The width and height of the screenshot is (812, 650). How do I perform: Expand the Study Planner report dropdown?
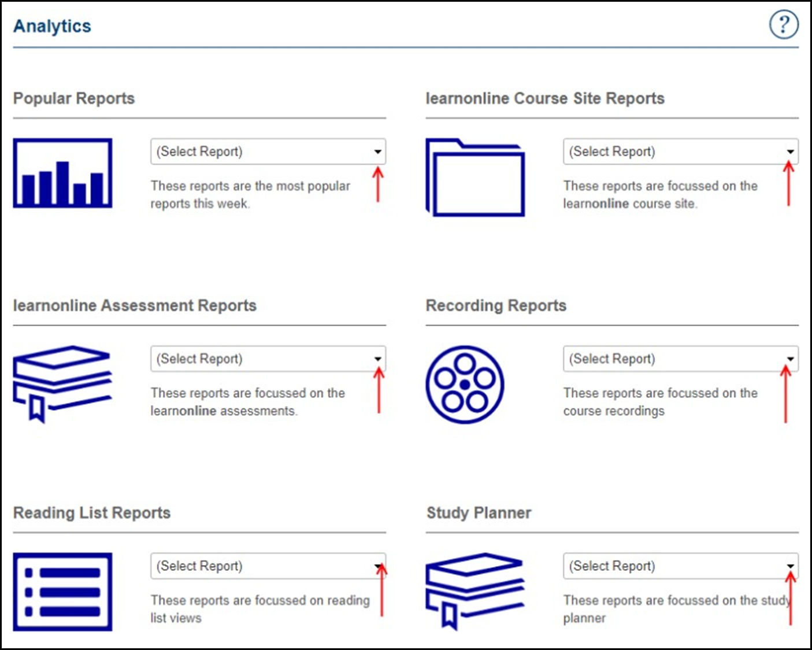click(x=680, y=566)
